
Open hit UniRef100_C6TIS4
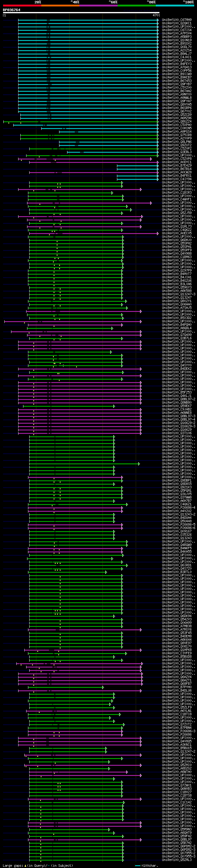[x=177, y=30]
